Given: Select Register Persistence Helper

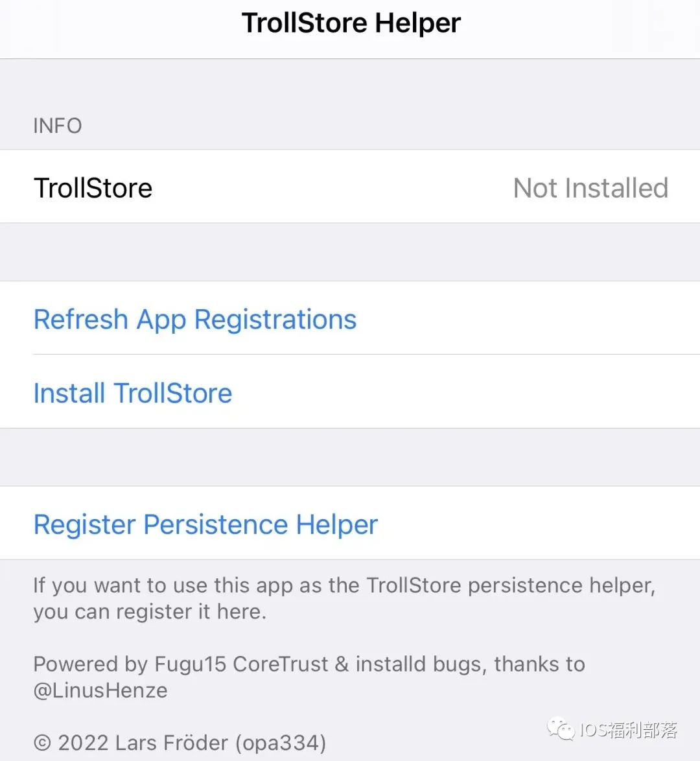Looking at the screenshot, I should (x=350, y=523).
